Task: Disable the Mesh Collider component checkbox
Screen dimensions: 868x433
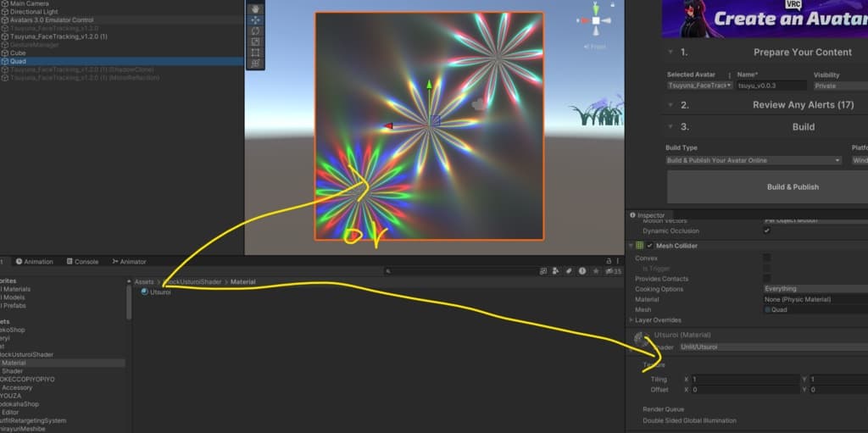Action: pos(650,246)
